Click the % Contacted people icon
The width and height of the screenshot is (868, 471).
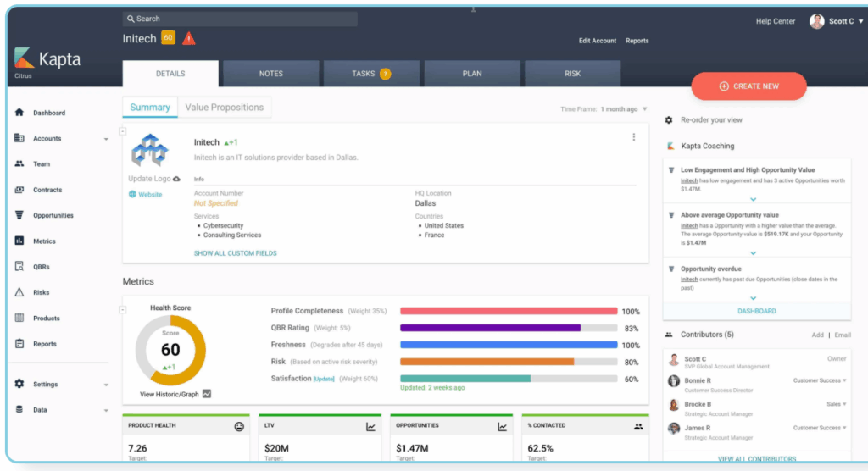click(638, 426)
